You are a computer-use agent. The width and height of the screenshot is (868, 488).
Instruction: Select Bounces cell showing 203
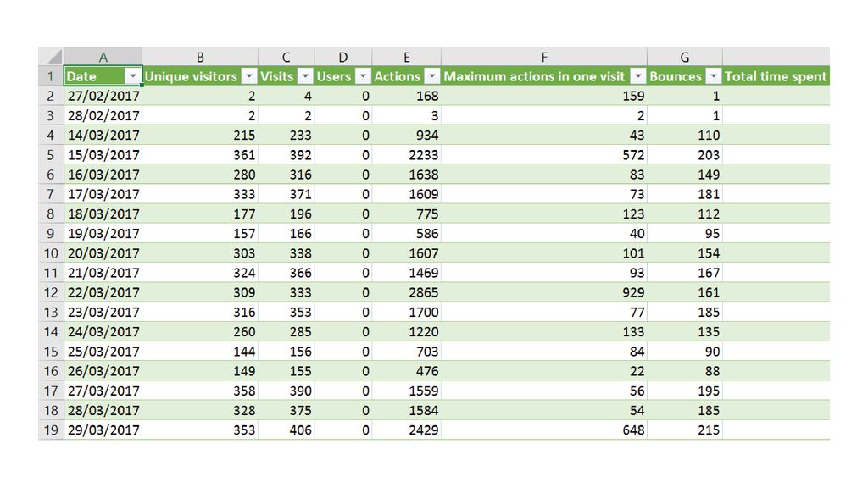(x=685, y=155)
